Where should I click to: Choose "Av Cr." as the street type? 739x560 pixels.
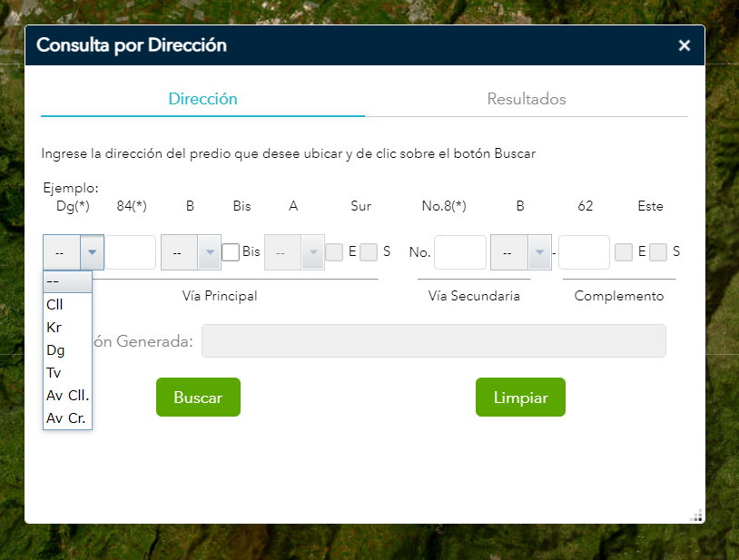coord(65,418)
